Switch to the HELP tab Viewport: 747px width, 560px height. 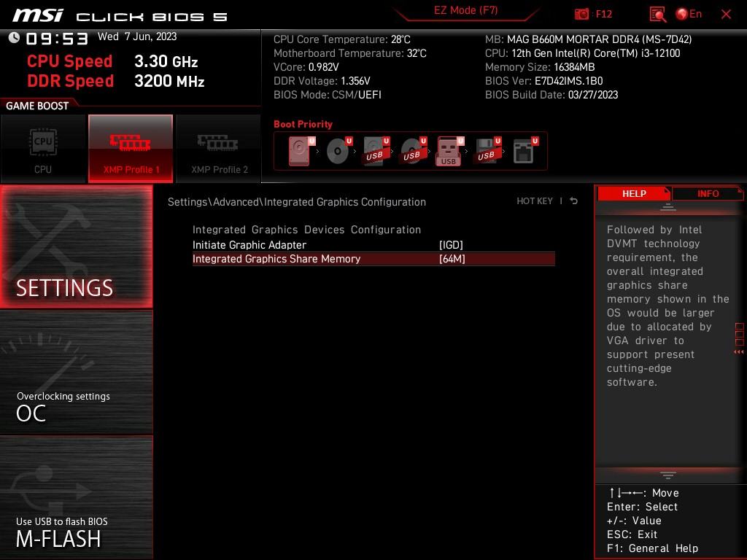click(x=634, y=193)
